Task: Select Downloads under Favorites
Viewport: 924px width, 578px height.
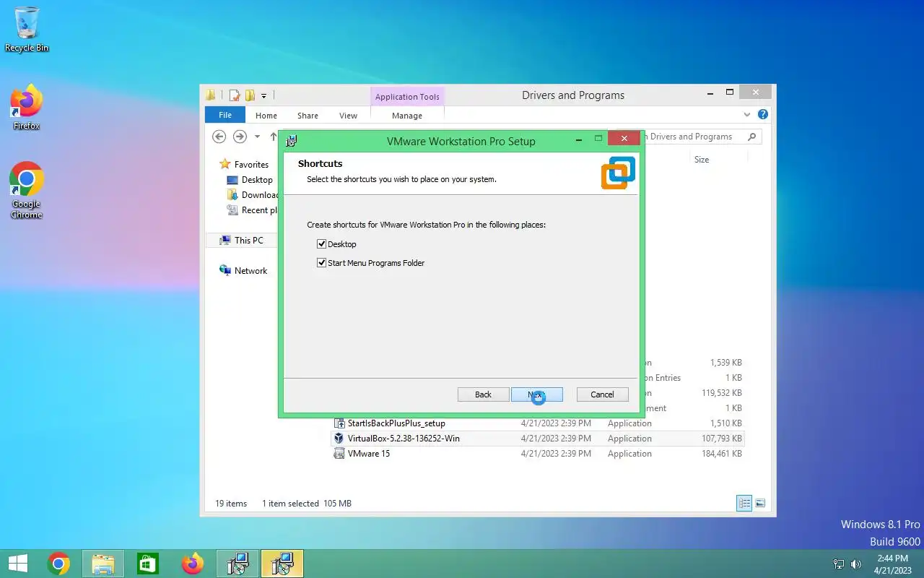Action: (x=253, y=195)
